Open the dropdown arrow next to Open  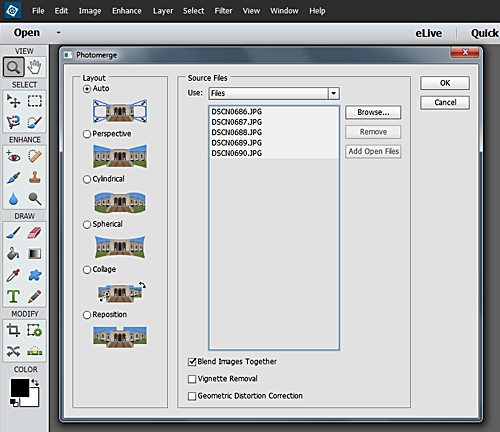58,33
